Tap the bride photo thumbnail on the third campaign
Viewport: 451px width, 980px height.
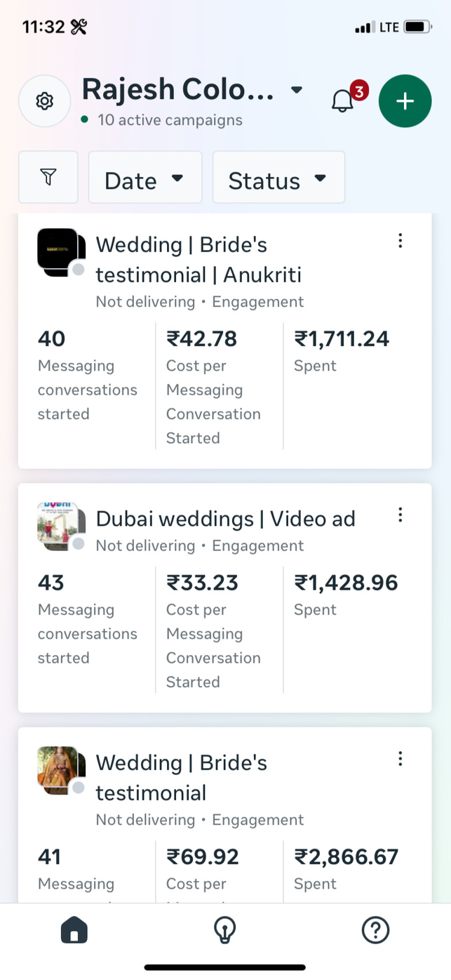(x=59, y=769)
